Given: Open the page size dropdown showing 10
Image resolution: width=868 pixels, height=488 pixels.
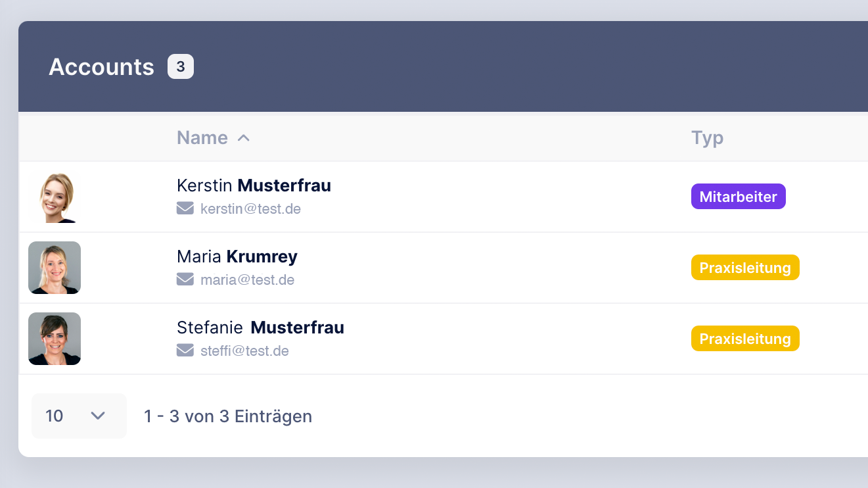Looking at the screenshot, I should pos(79,416).
